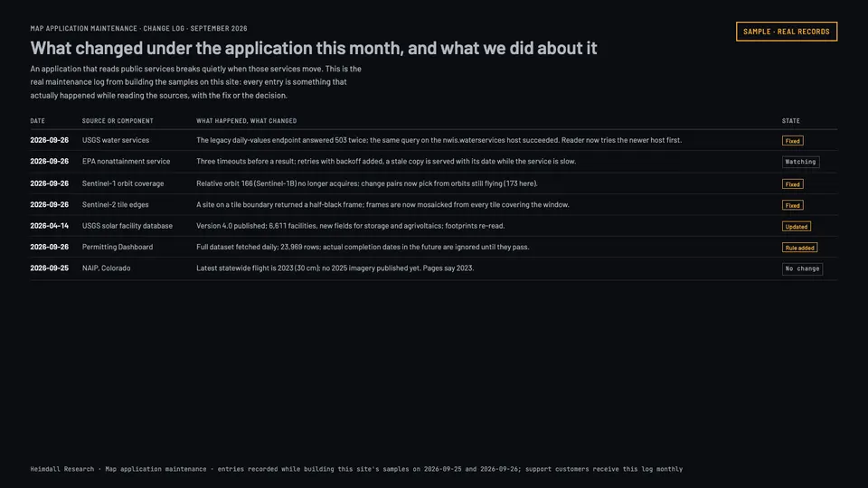Select the USGS solar facility database source cell
The height and width of the screenshot is (488, 868).
127,226
